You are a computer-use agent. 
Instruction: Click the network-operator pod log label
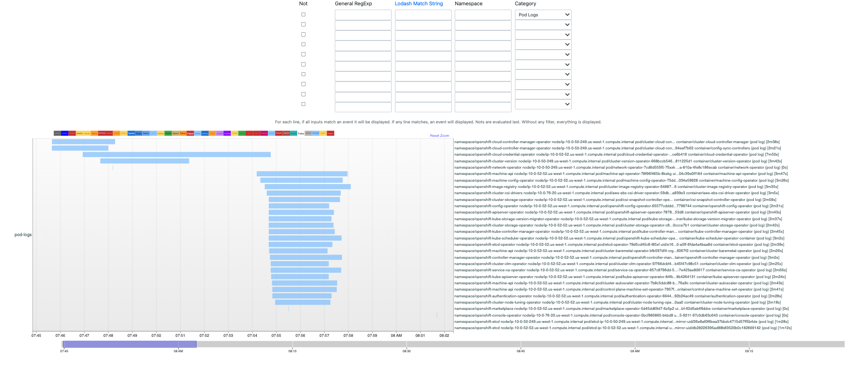click(x=621, y=167)
